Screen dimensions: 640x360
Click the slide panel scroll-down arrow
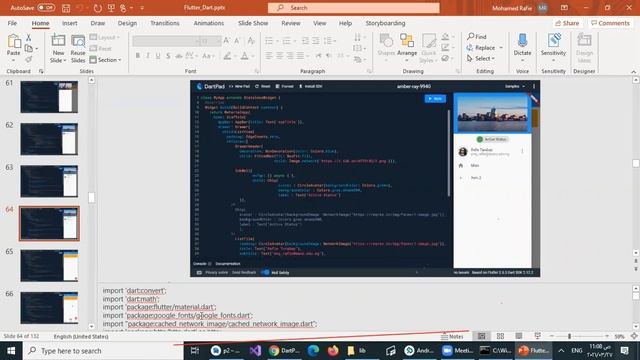(91, 327)
